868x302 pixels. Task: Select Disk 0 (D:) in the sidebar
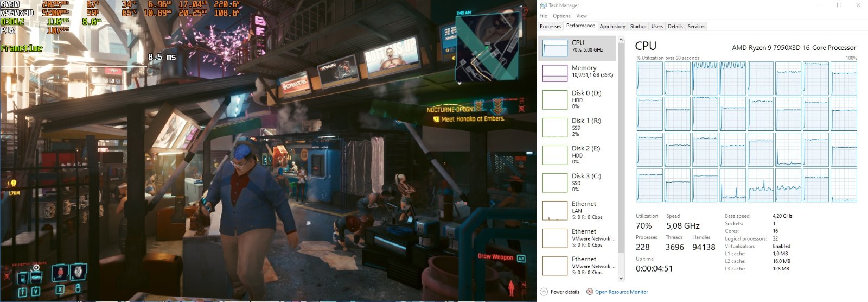(x=577, y=100)
